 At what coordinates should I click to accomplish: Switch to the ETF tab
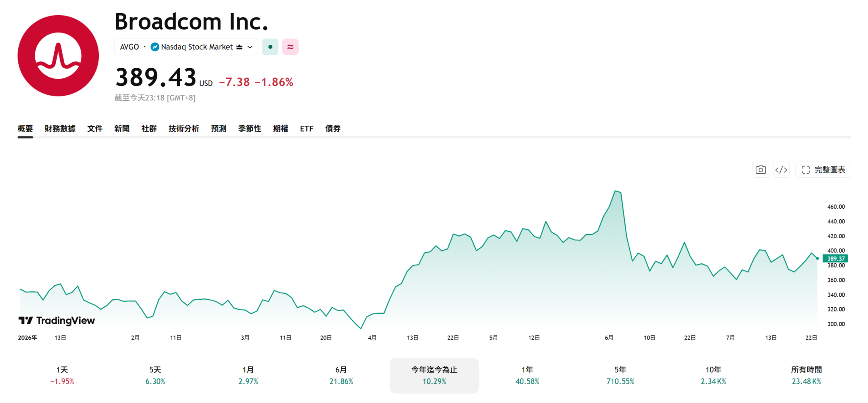click(x=307, y=128)
